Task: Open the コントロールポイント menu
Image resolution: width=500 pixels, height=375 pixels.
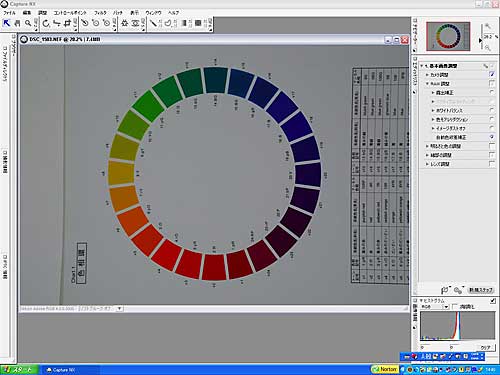Action: tap(70, 13)
